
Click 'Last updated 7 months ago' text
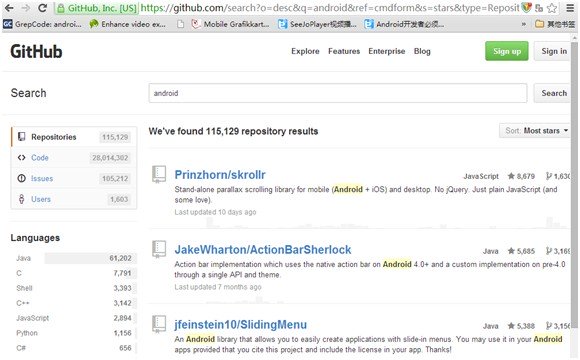218,287
